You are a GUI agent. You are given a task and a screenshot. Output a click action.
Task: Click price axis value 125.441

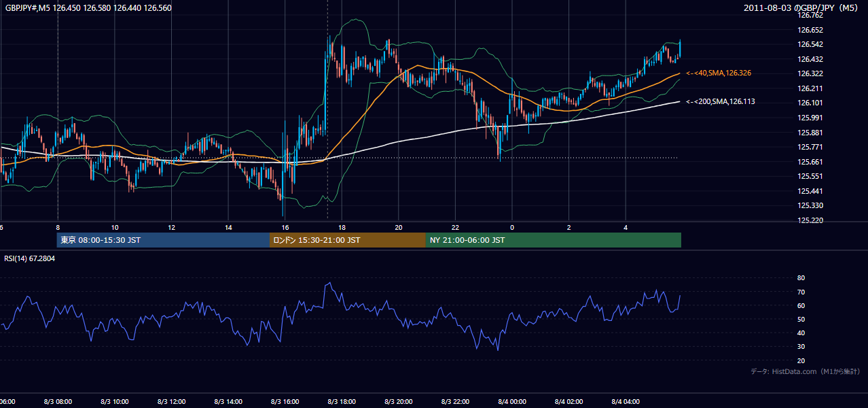point(810,191)
